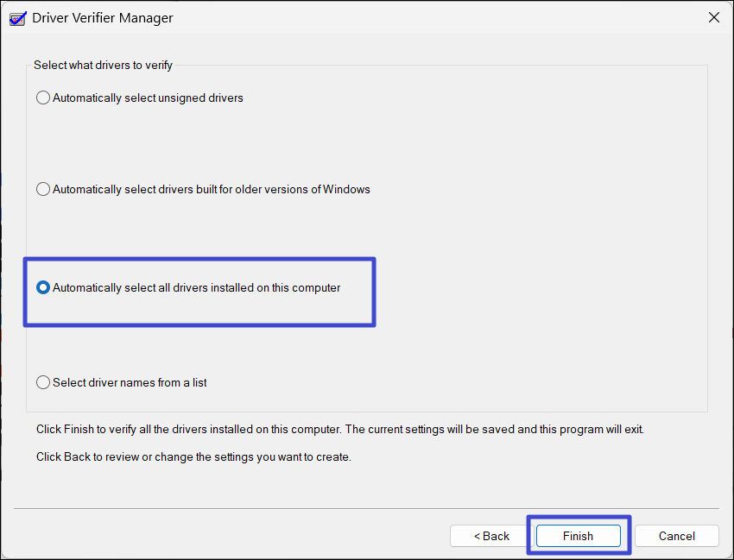Click the 'Click Finish to verify' instruction text
This screenshot has width=734, height=560.
coord(339,429)
